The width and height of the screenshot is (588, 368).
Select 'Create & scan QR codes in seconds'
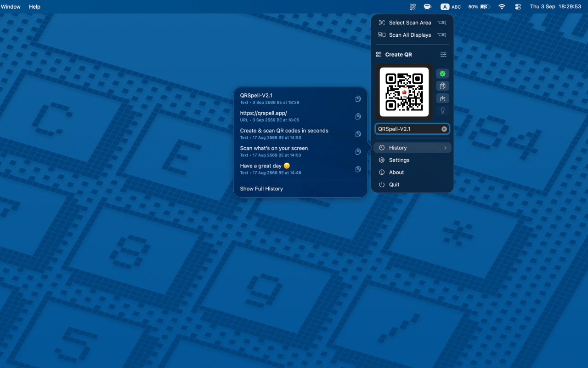[x=284, y=131]
